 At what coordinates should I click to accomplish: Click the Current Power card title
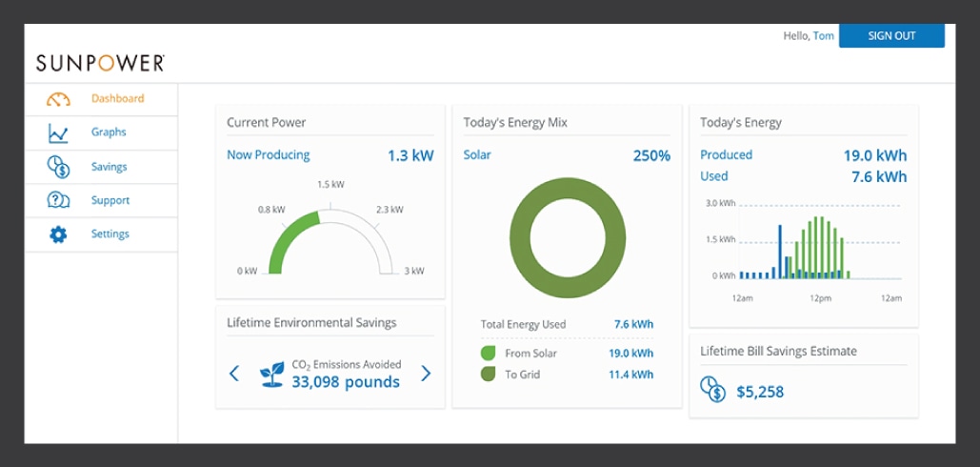[267, 123]
